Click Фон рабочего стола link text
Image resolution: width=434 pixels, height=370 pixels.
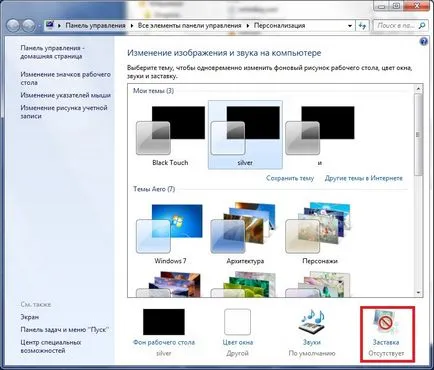pyautogui.click(x=164, y=342)
